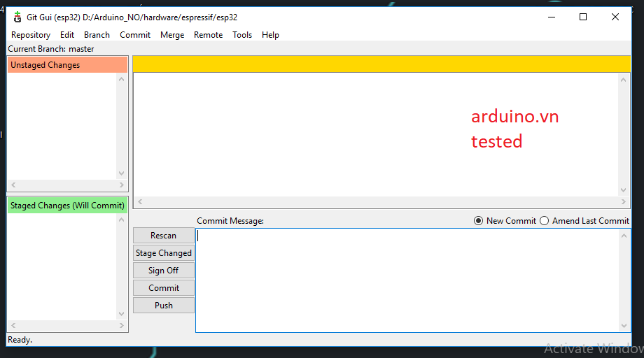
Task: Click the Push button
Action: pyautogui.click(x=164, y=306)
